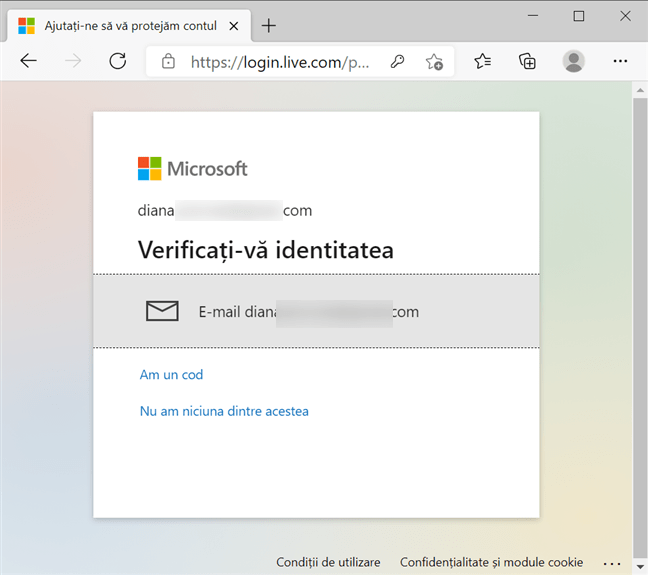Screen dimensions: 648x575
Task: Click the scrollbar up arrow
Action: (x=640, y=90)
